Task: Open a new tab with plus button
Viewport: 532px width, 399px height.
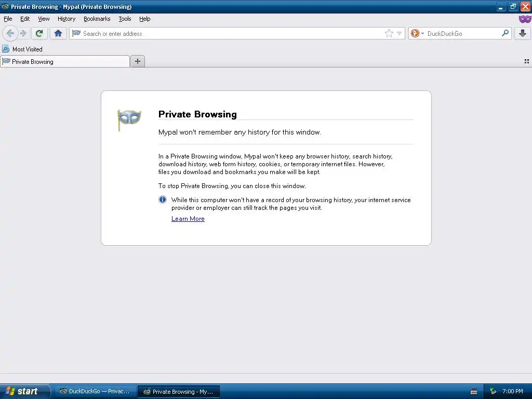Action: (137, 61)
